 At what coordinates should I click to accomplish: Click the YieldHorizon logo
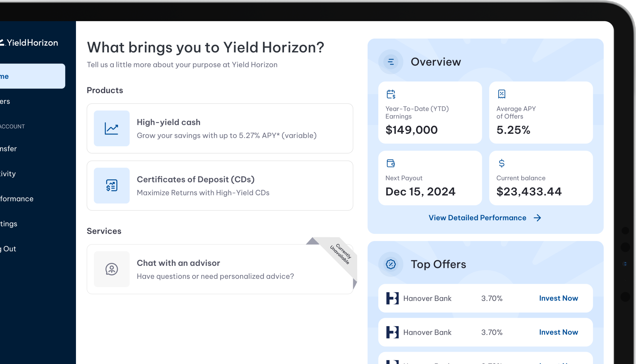29,43
